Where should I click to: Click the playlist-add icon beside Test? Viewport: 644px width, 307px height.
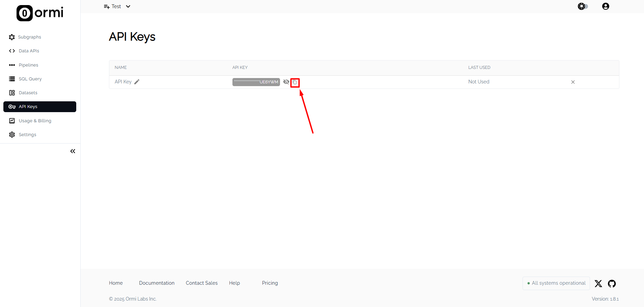coord(107,6)
